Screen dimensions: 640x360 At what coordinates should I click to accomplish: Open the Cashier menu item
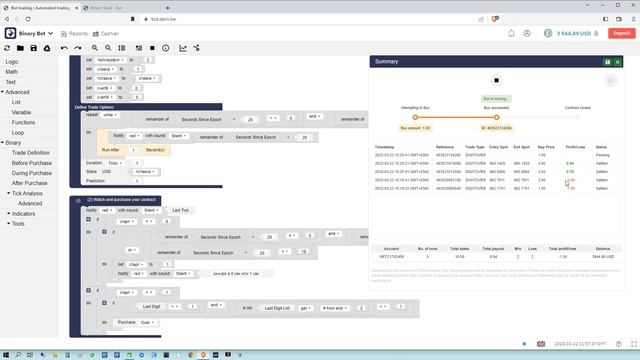(x=106, y=33)
